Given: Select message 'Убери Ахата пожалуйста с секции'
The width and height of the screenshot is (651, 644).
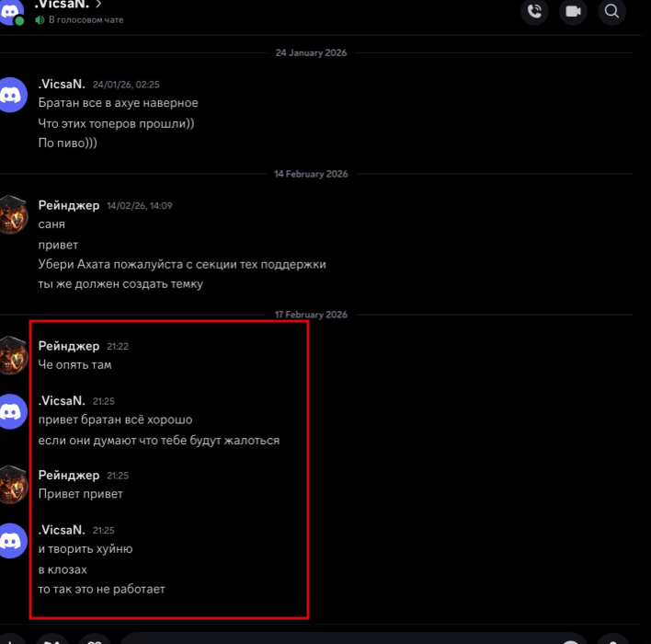Looking at the screenshot, I should click(182, 264).
